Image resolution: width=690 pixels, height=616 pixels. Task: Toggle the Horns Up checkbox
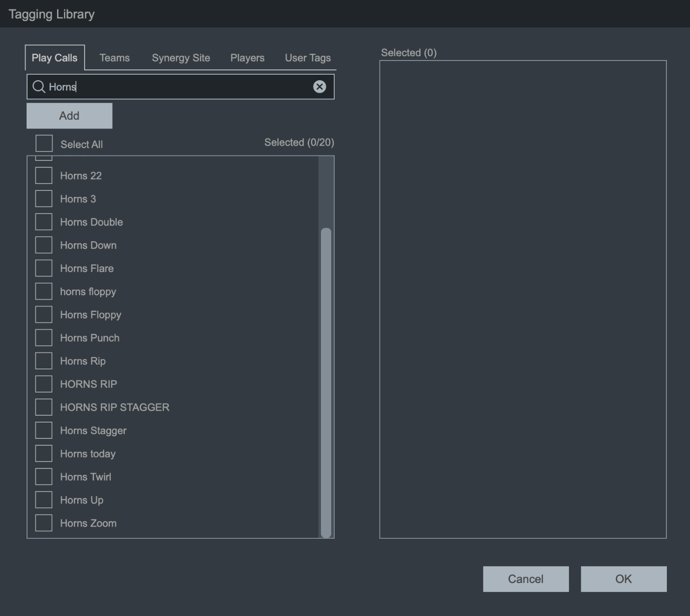pos(44,499)
